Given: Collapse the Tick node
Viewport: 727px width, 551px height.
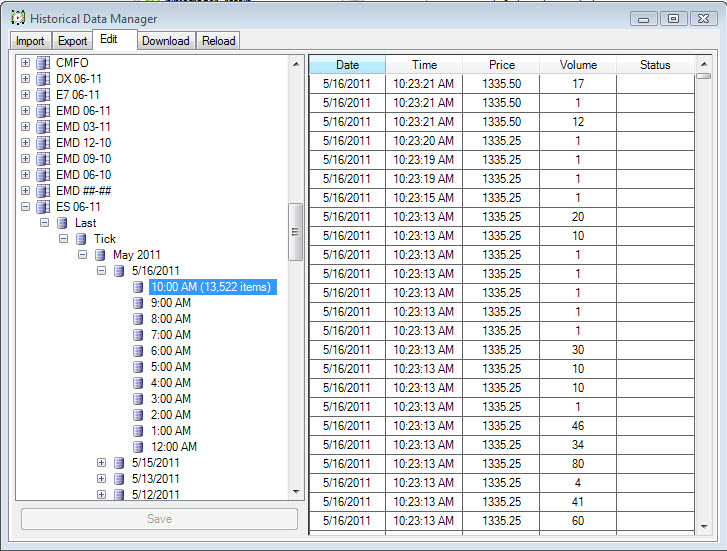Looking at the screenshot, I should (x=64, y=239).
